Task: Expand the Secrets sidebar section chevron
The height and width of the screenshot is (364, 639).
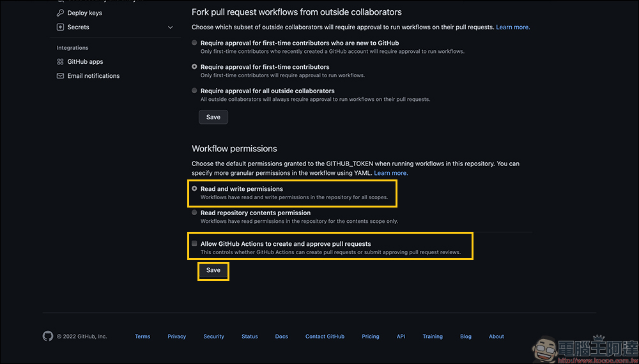Action: pyautogui.click(x=170, y=27)
